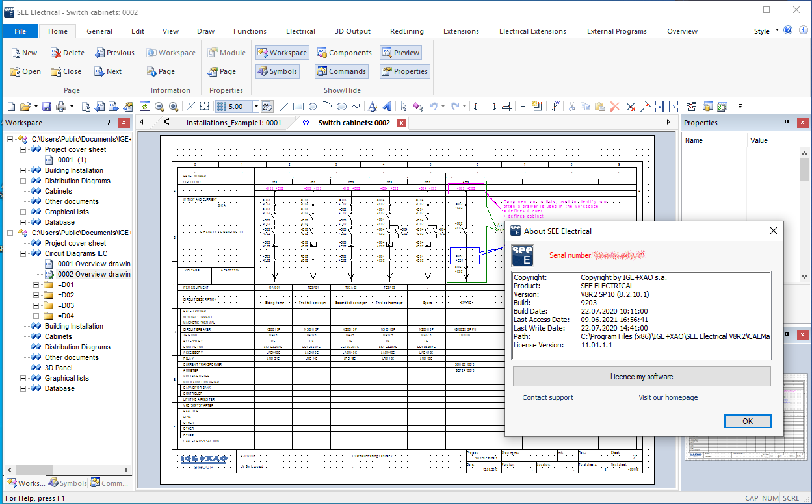Switch to the 3D Output ribbon tab

tap(352, 31)
